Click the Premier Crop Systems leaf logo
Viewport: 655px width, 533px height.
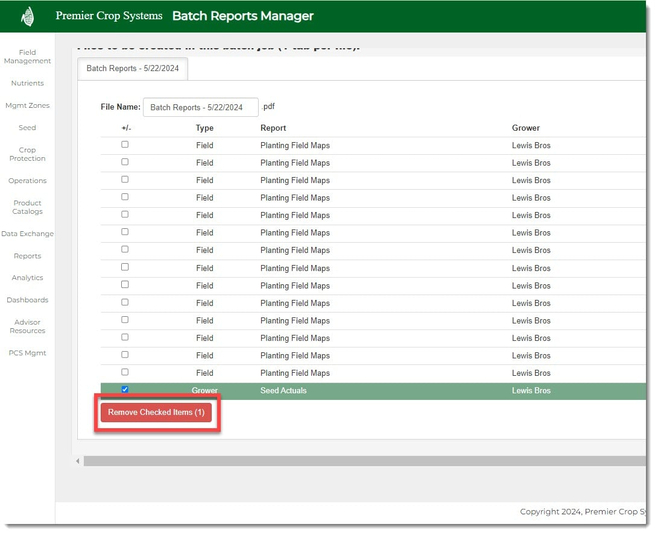(28, 17)
